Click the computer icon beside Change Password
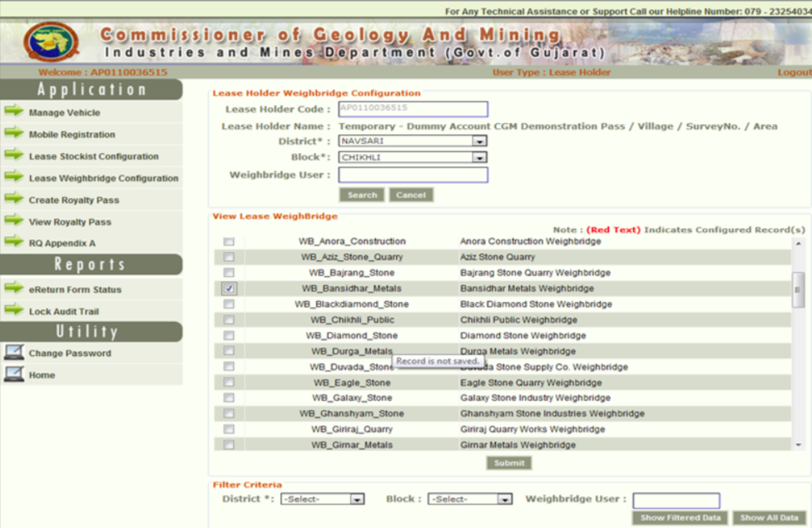The height and width of the screenshot is (528, 812). 14,352
